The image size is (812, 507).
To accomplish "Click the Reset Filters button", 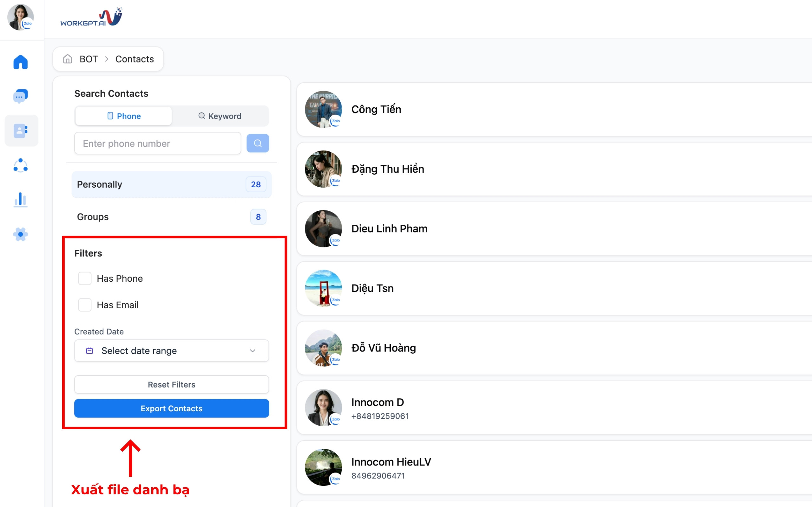I will click(172, 384).
